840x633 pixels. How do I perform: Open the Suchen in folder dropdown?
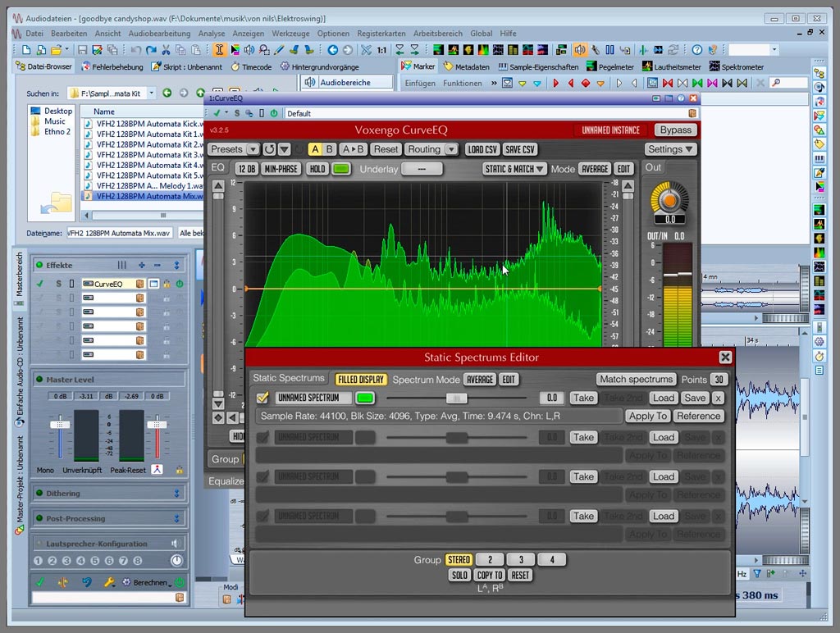tap(152, 93)
